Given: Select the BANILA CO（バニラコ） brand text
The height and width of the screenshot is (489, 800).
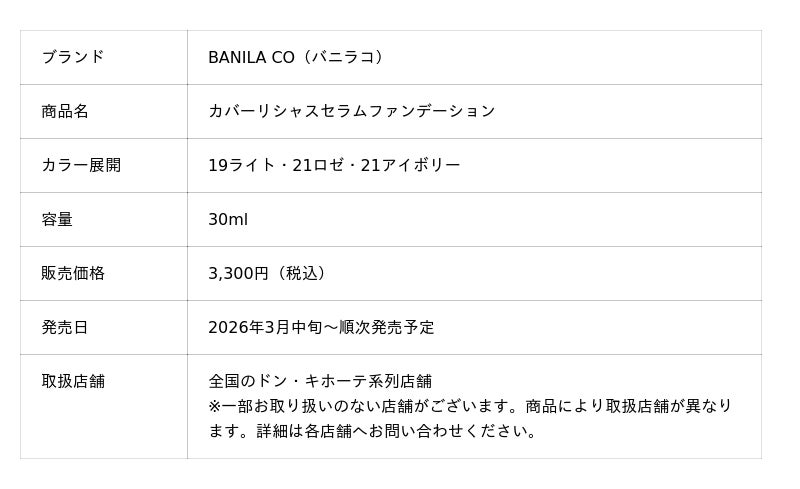Looking at the screenshot, I should pyautogui.click(x=297, y=57).
